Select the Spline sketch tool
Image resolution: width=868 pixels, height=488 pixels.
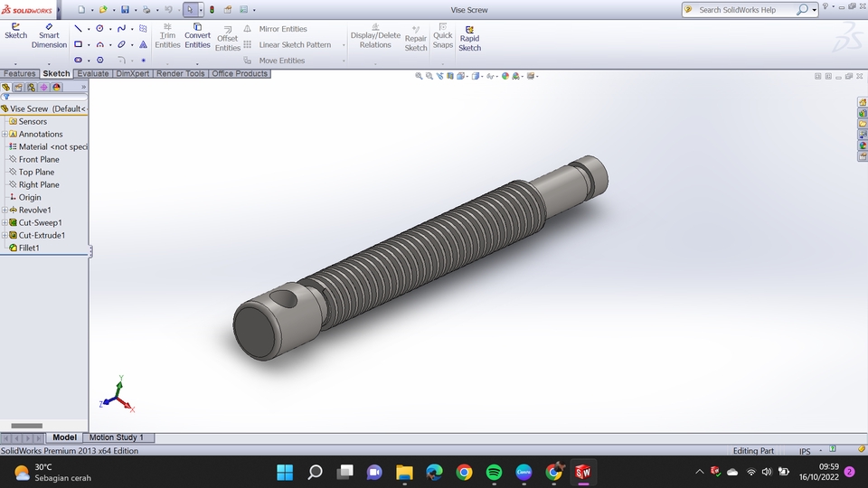[121, 28]
